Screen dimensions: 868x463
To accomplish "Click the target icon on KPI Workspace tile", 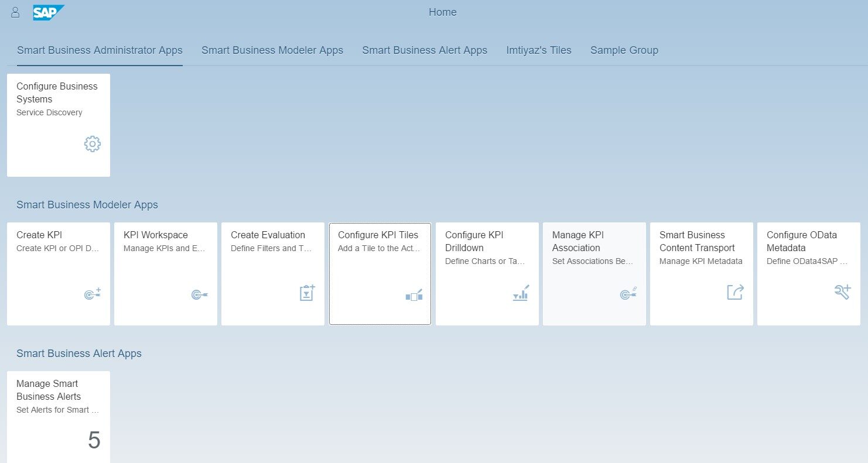I will [199, 294].
